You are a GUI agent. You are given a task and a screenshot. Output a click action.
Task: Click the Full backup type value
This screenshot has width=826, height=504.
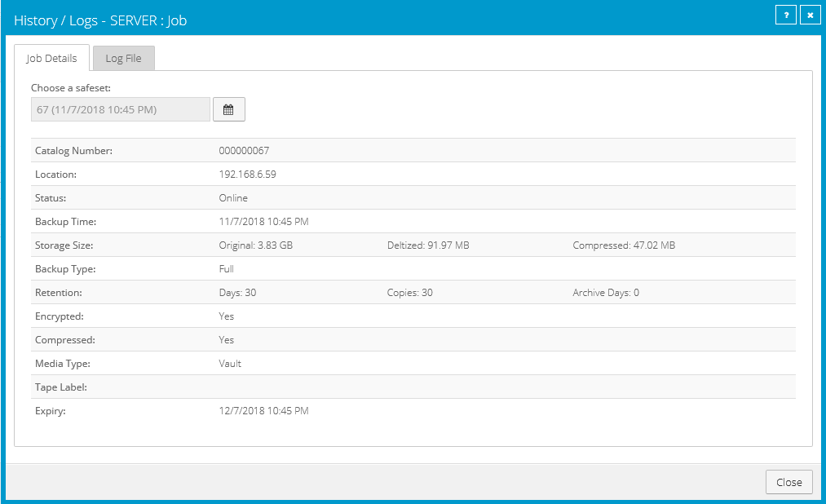[227, 269]
